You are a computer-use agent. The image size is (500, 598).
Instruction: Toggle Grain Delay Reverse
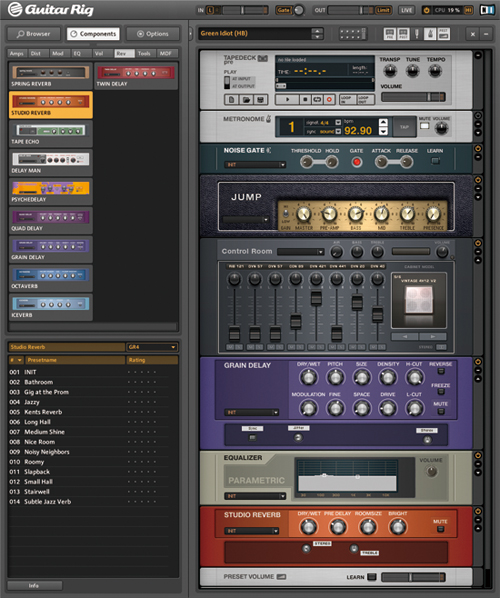click(x=441, y=371)
